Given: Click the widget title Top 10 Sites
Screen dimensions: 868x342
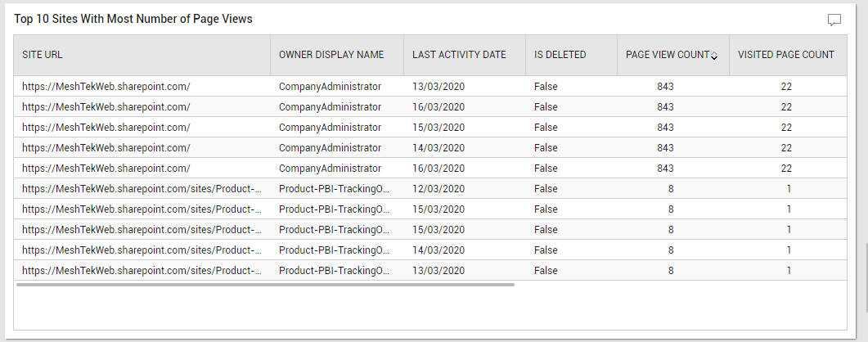Looking at the screenshot, I should [x=133, y=19].
